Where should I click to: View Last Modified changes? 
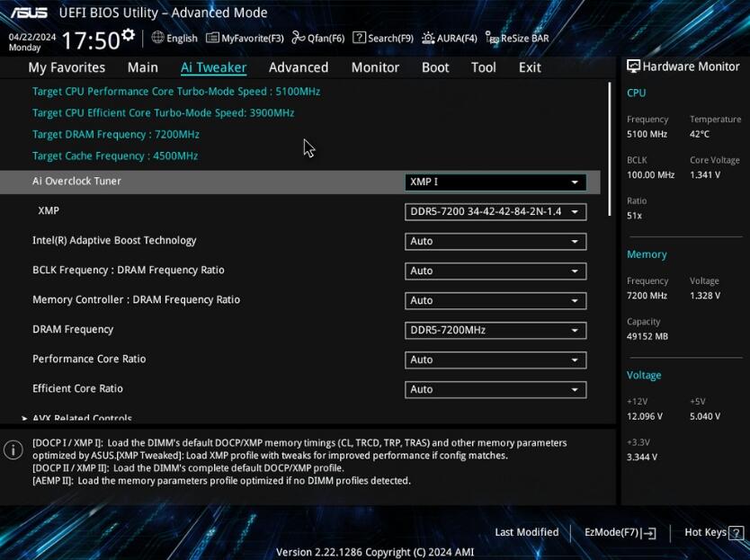[526, 532]
